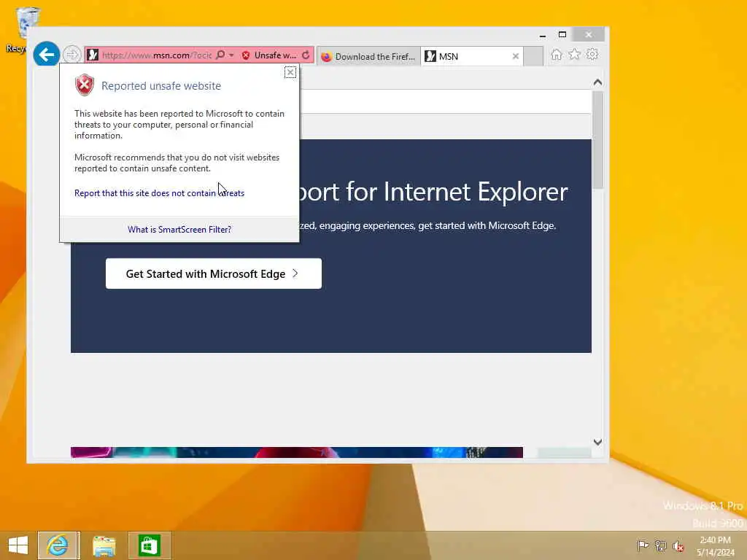Minimize the Internet Explorer window
The image size is (747, 560).
pos(543,35)
